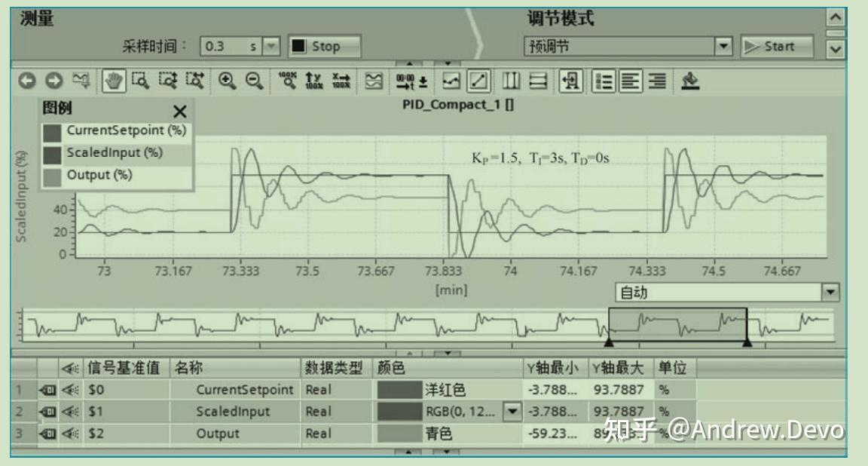Click the visibility eye icon for Output
This screenshot has height=466, width=868.
click(70, 434)
